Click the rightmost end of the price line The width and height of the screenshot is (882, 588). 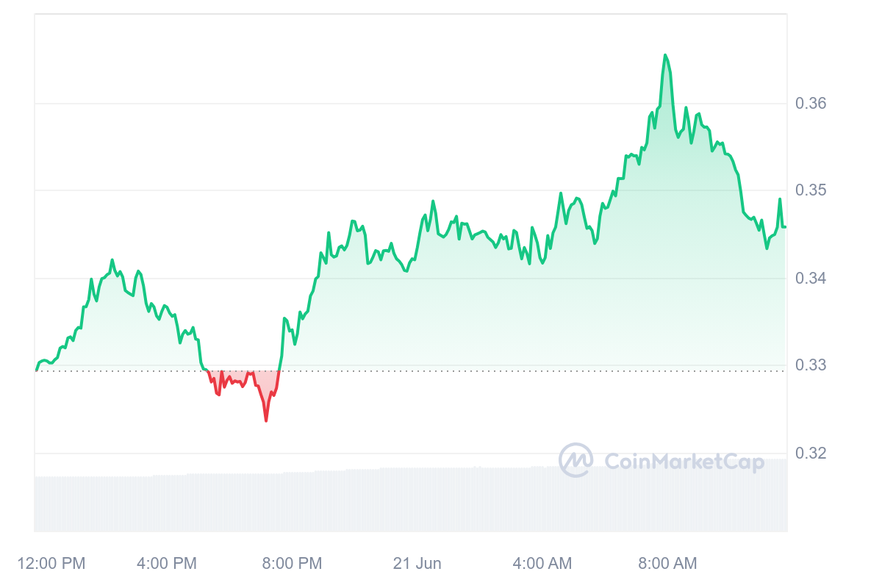pyautogui.click(x=785, y=226)
